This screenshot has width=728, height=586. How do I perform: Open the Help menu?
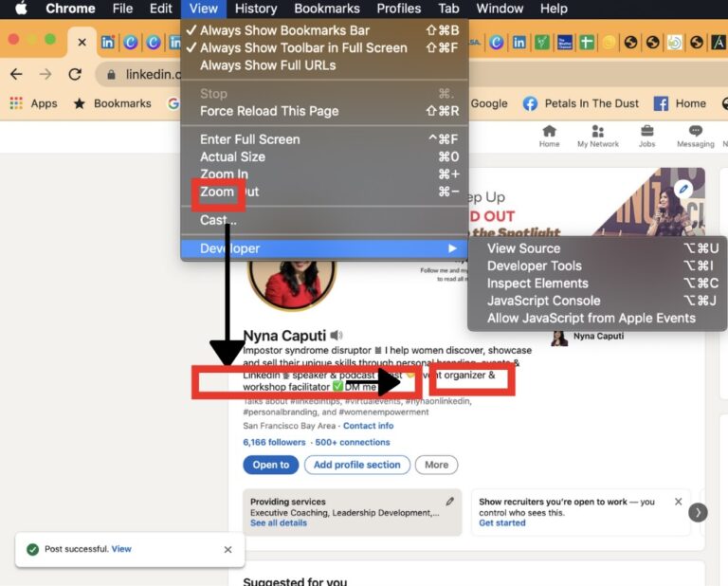[x=554, y=9]
